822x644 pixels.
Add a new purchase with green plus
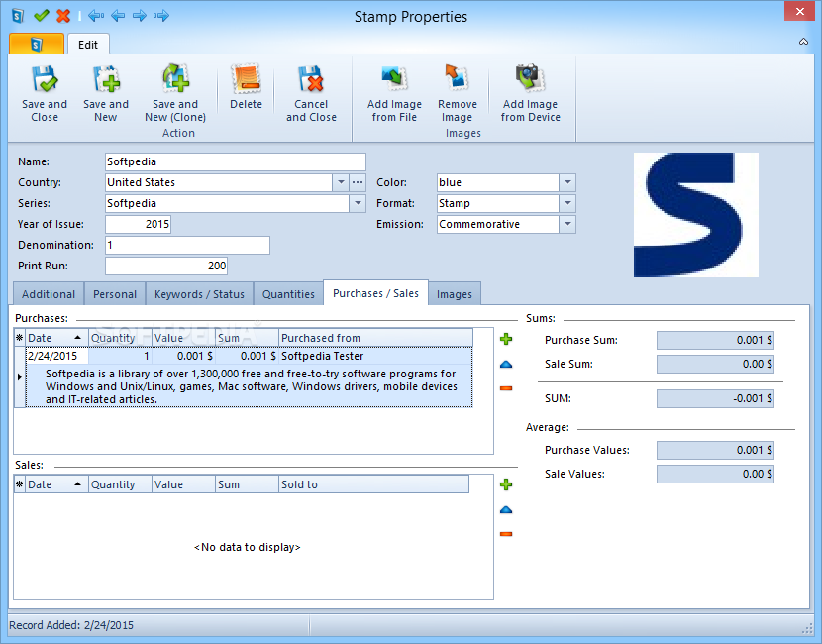(506, 339)
